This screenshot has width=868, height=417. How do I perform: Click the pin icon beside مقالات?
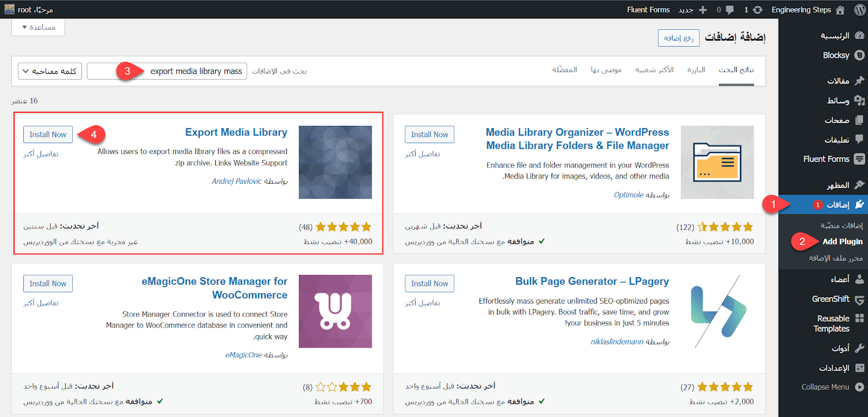(x=859, y=81)
